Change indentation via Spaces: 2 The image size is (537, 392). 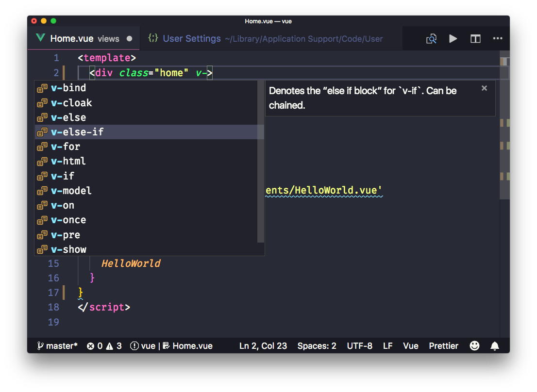317,346
